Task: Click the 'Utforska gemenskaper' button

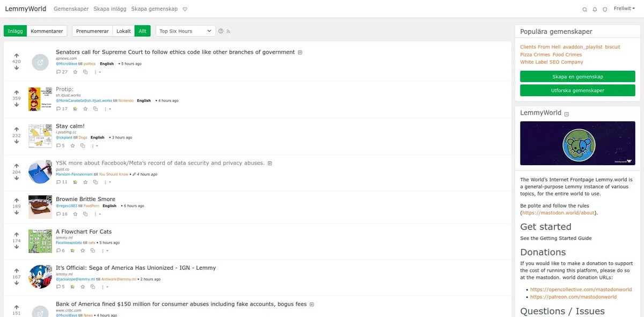Action: click(x=577, y=90)
